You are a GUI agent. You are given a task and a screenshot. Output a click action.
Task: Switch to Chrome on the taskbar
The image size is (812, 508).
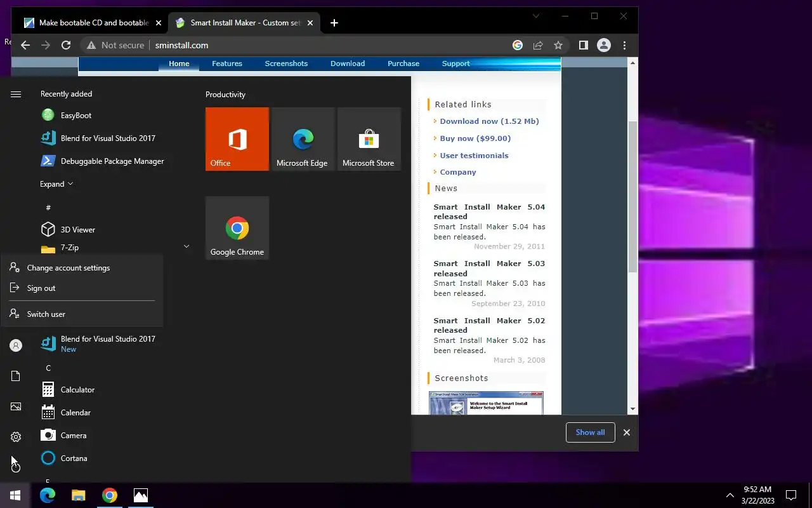110,495
